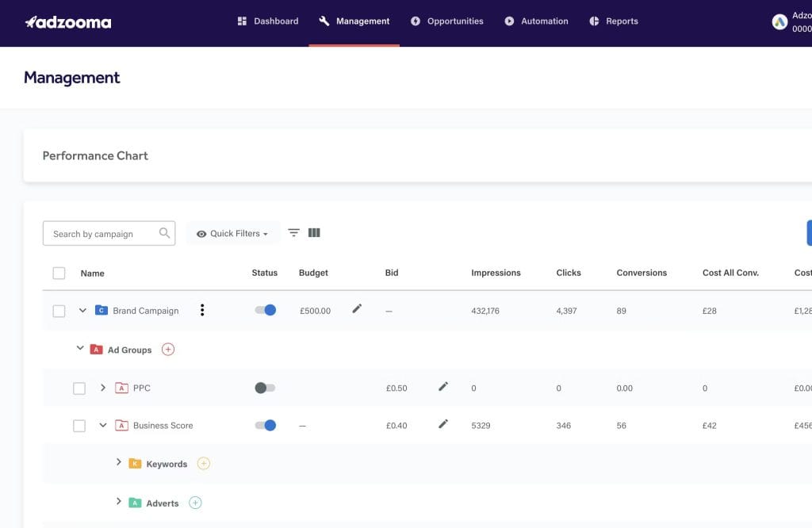Click the Brand Campaign name text
Screen dimensions: 812x528
[x=146, y=311]
